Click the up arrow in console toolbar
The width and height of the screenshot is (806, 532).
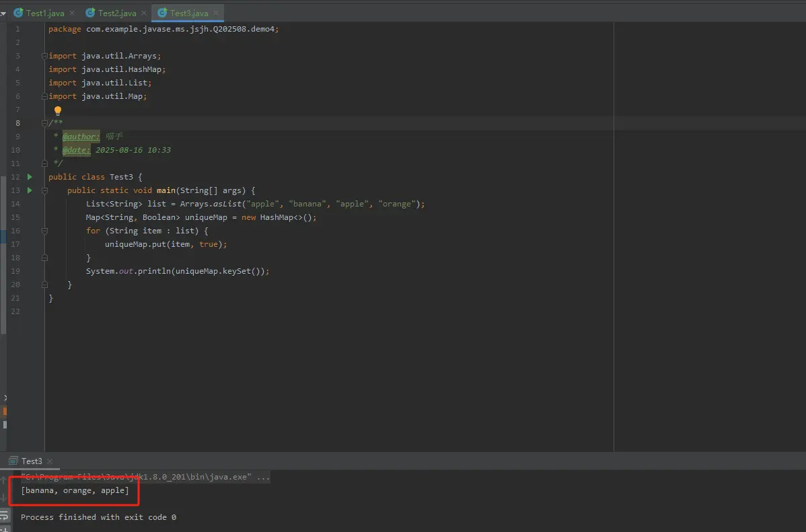[x=3, y=480]
